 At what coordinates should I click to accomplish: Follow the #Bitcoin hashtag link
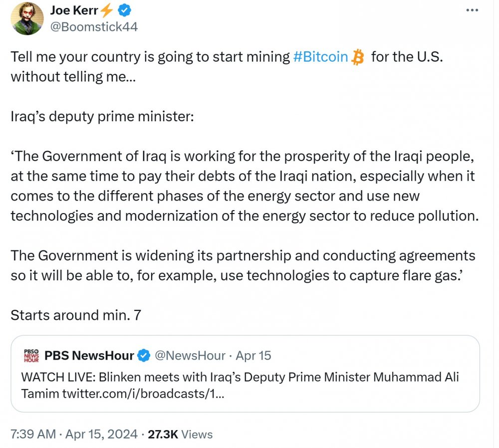320,56
